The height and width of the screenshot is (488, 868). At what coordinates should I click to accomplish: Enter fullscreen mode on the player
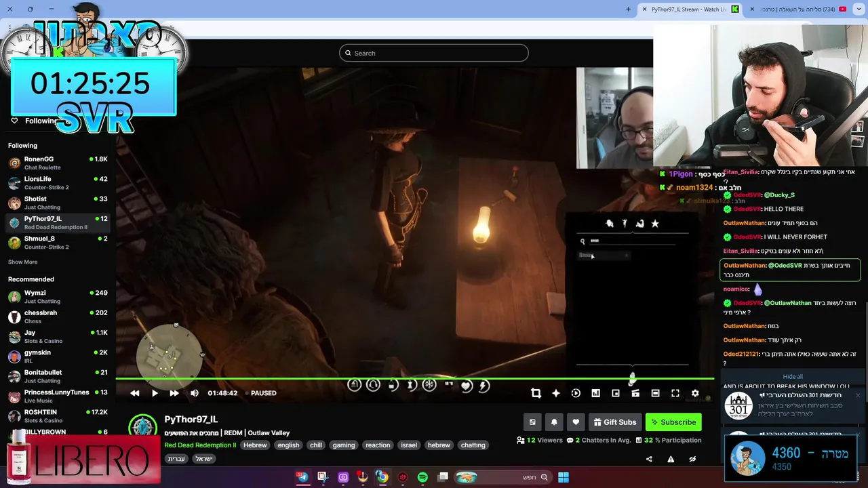(675, 393)
